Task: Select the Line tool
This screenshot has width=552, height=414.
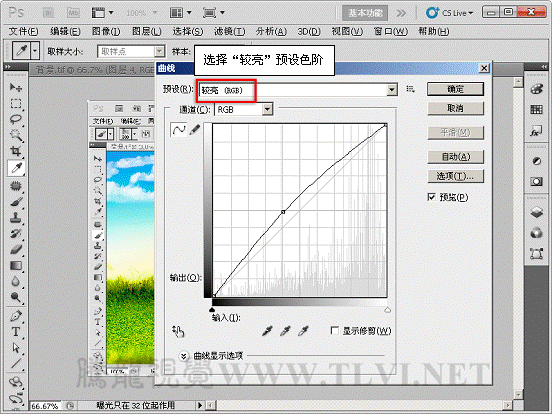Action: [16, 364]
